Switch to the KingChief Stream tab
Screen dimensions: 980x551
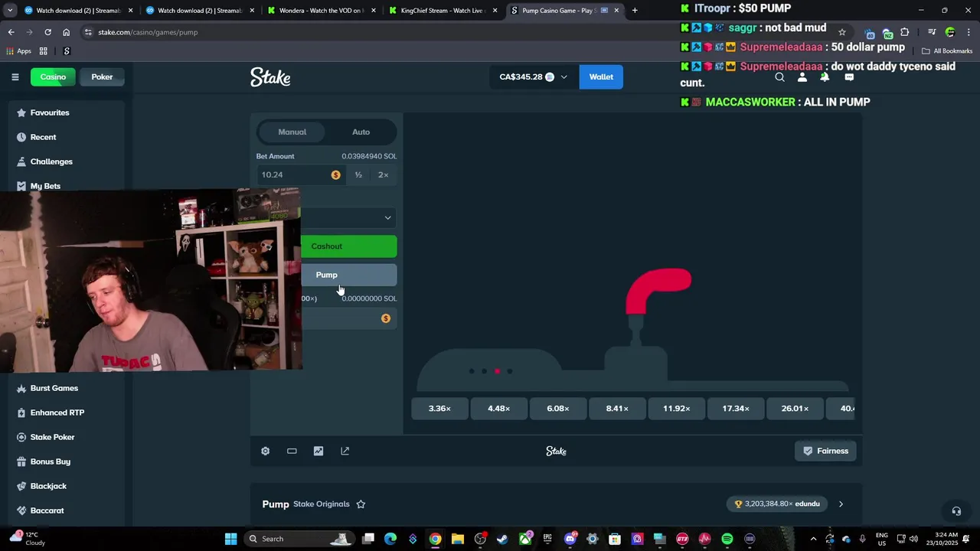(444, 11)
